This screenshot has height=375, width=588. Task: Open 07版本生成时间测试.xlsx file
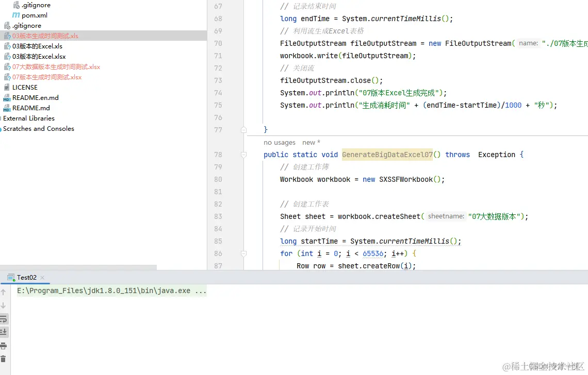(x=47, y=77)
